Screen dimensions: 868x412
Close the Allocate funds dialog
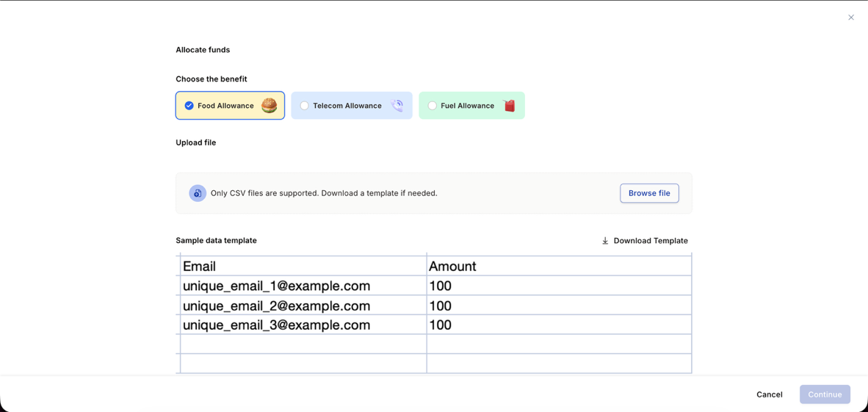click(x=851, y=18)
